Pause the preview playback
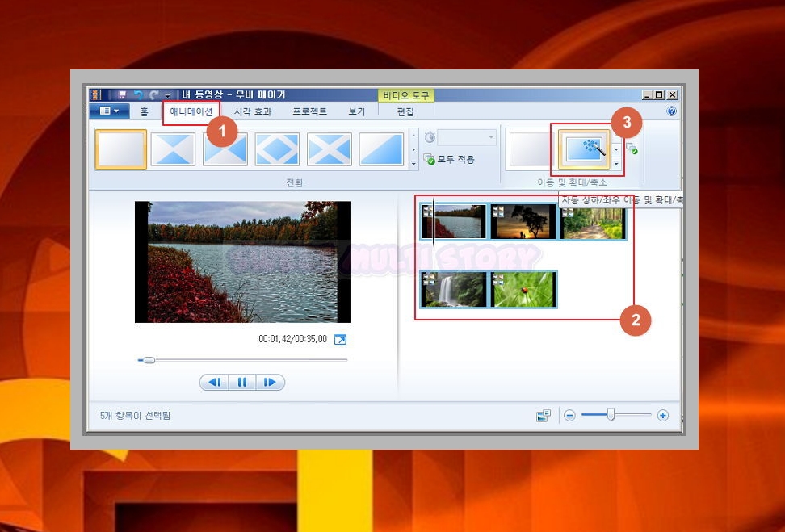Viewport: 785px width, 532px height. click(242, 383)
